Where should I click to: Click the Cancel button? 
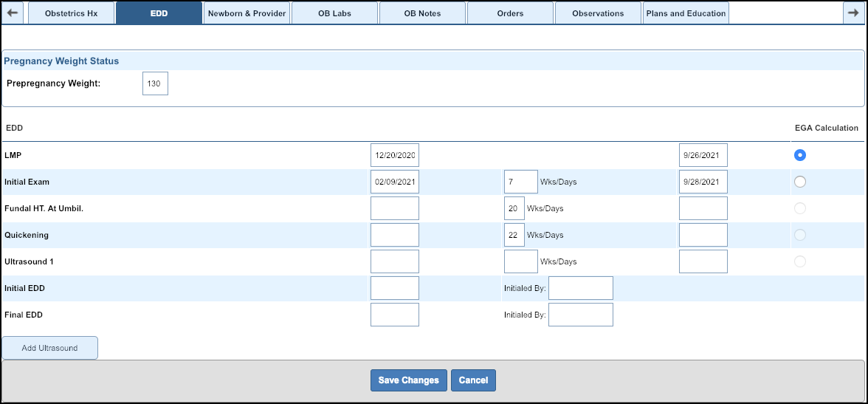tap(473, 380)
